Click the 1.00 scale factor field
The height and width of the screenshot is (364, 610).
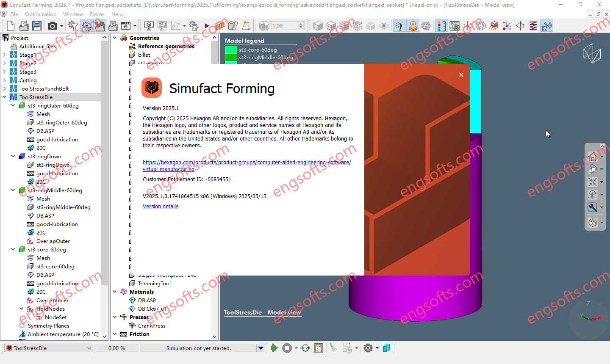coord(285,26)
